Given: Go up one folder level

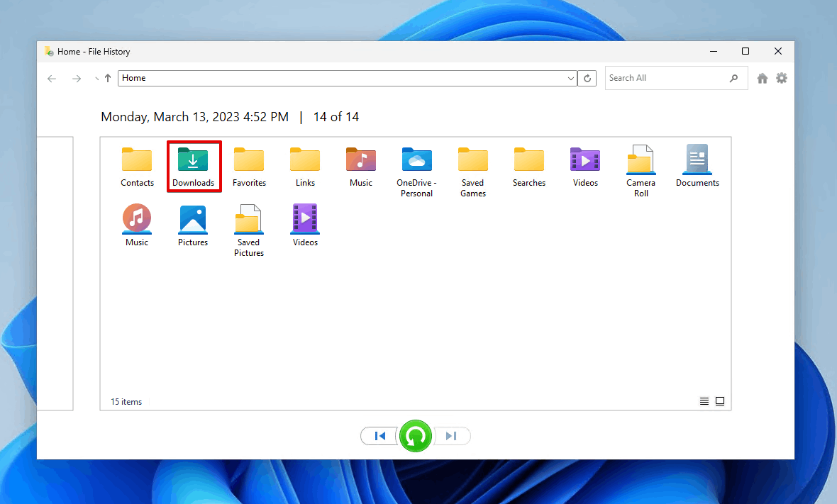Looking at the screenshot, I should pos(108,79).
